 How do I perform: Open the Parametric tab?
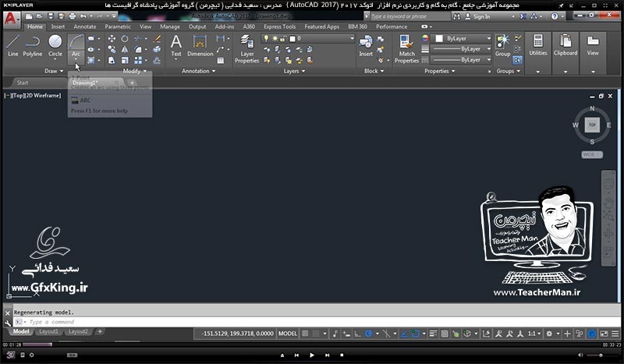tap(118, 27)
